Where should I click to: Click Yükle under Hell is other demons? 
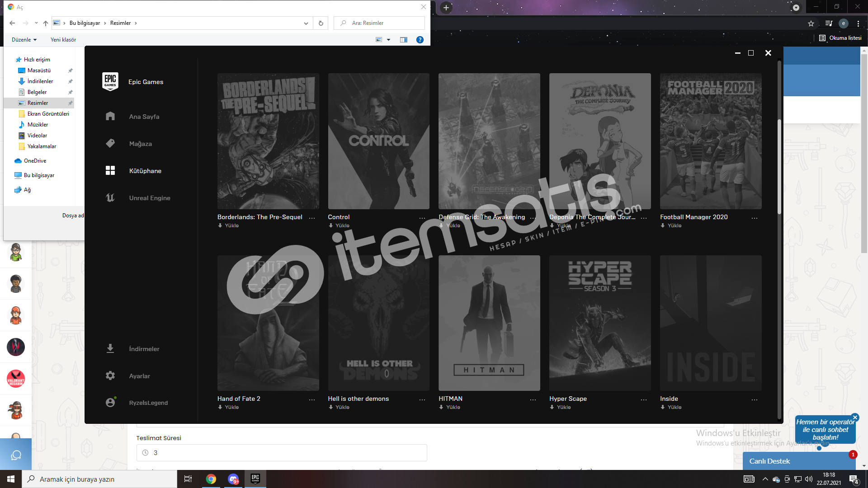[x=339, y=407]
